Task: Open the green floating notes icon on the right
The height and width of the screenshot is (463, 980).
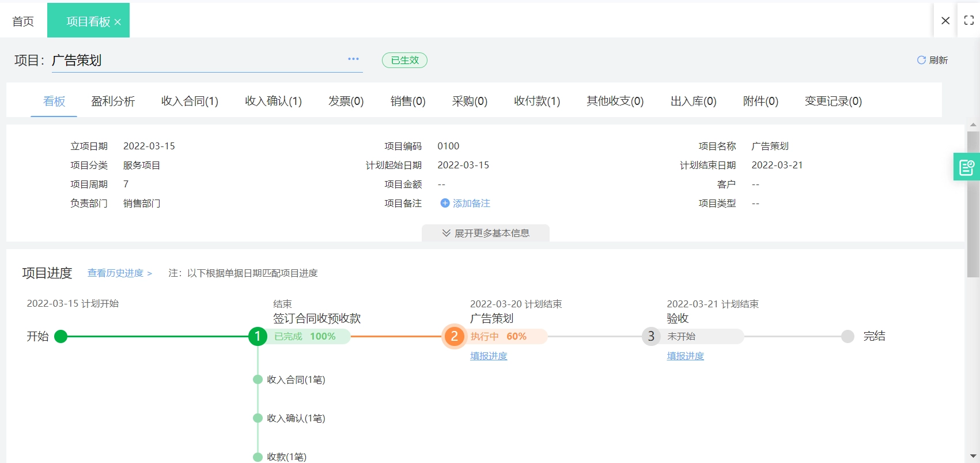Action: [967, 167]
